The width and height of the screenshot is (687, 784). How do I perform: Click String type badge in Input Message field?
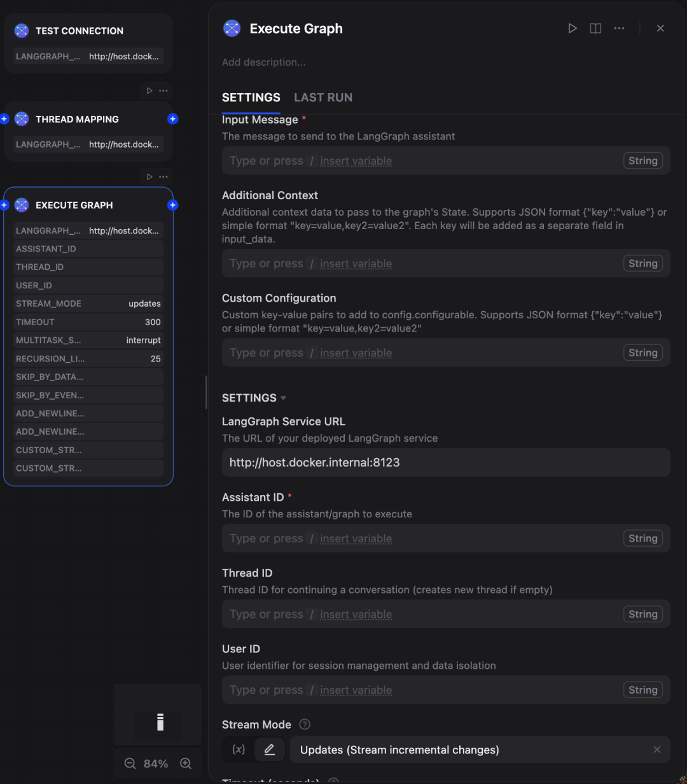(x=642, y=160)
